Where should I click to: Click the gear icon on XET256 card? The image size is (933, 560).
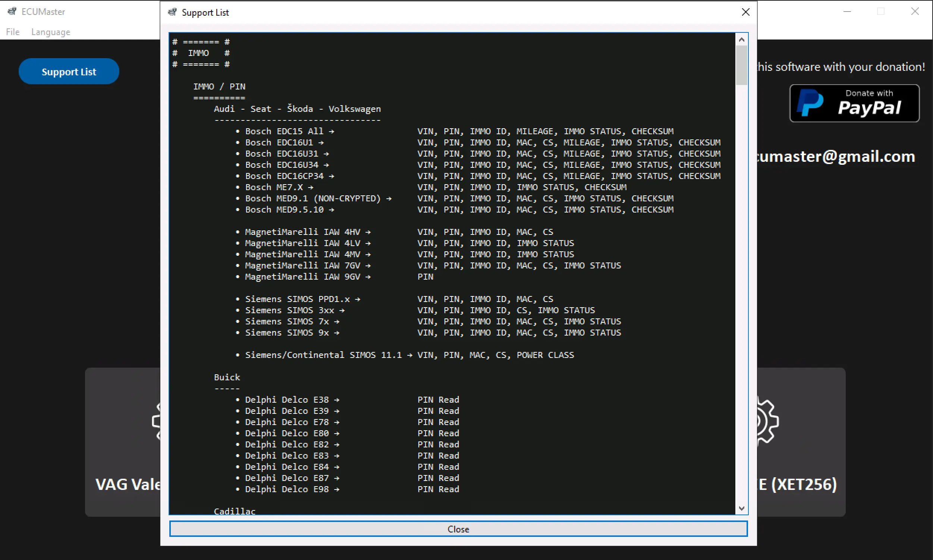[766, 421]
